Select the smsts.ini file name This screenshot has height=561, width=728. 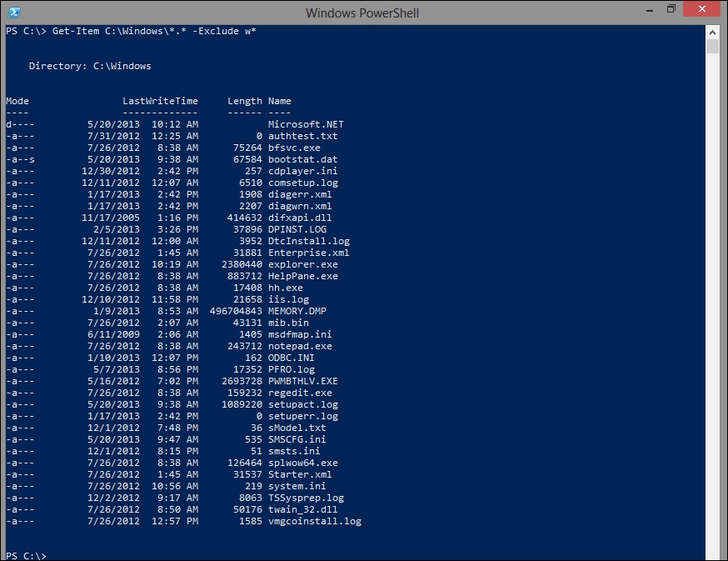click(x=294, y=451)
